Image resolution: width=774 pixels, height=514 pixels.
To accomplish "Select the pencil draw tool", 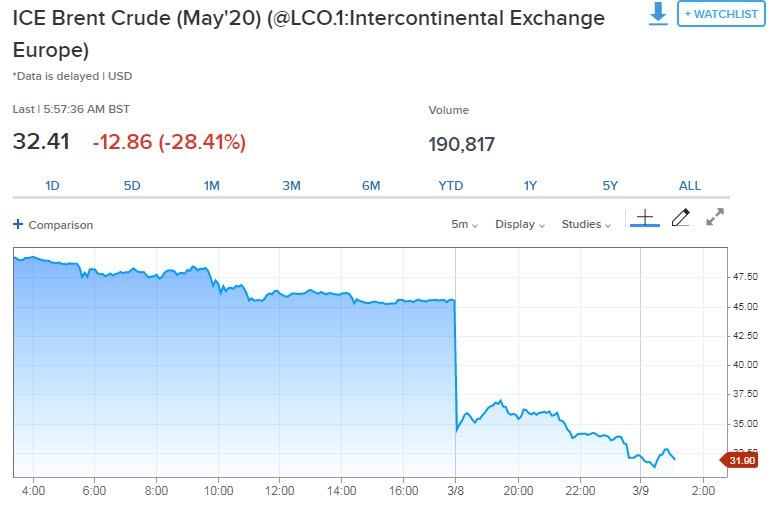I will [x=681, y=218].
